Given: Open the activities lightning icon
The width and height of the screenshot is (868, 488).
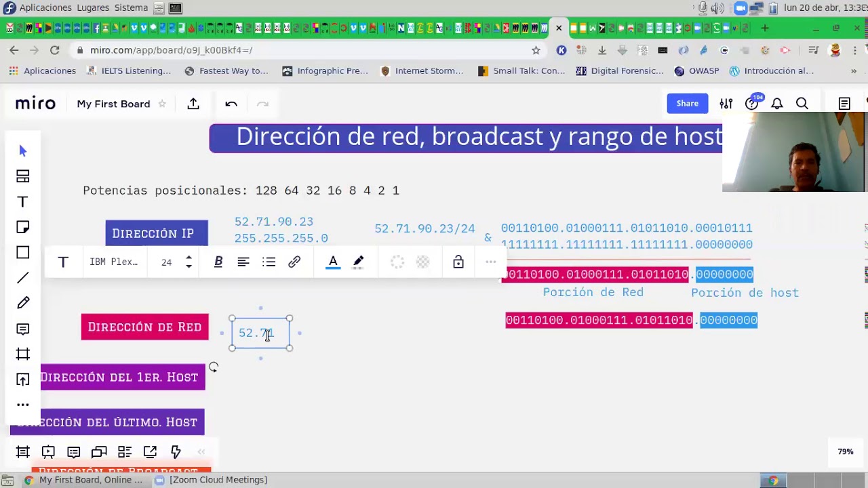Looking at the screenshot, I should 176,451.
